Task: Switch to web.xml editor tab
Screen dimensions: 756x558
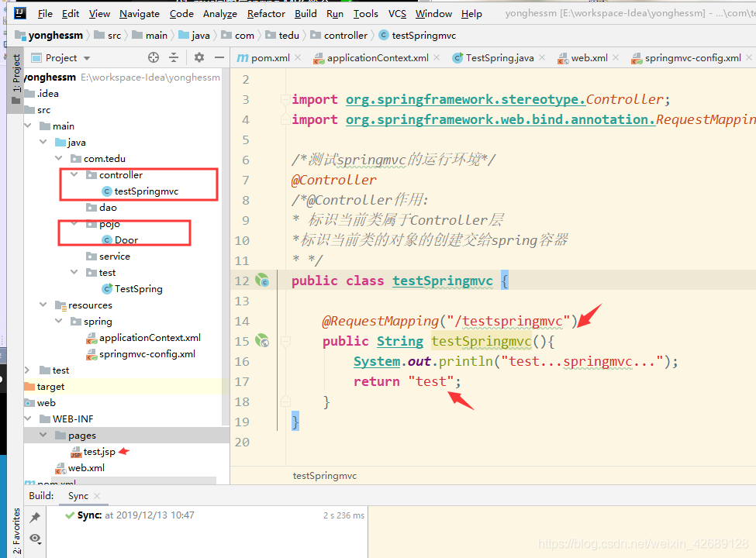Action: (583, 58)
